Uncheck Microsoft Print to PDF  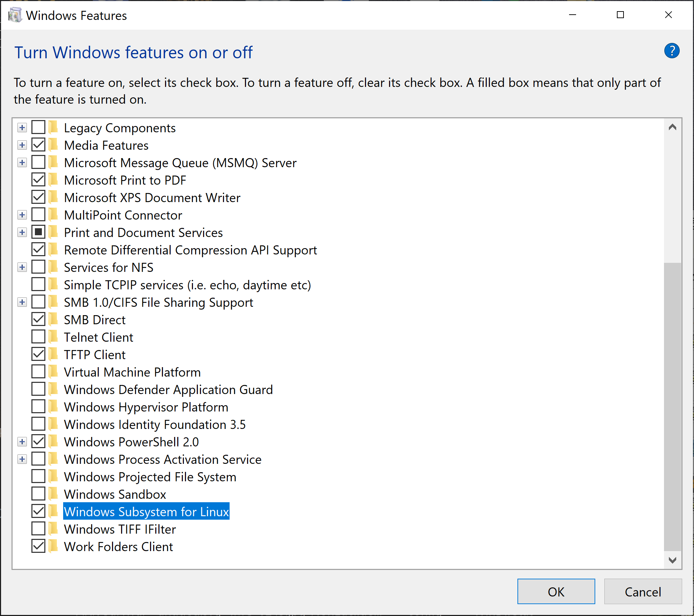(38, 180)
